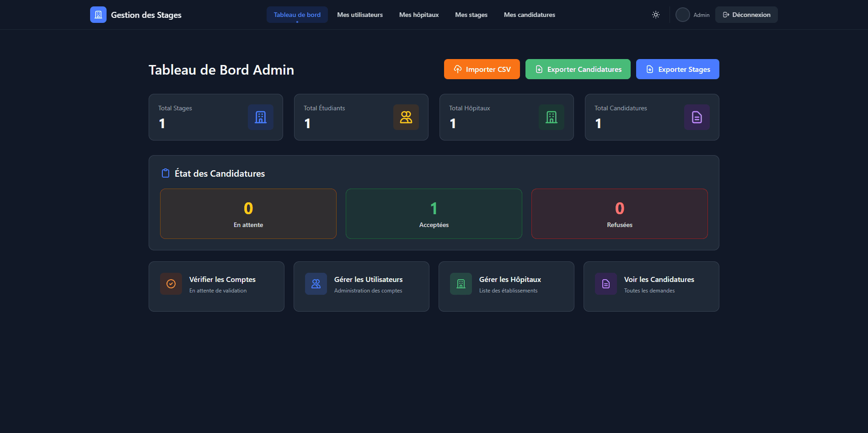Switch to Mes hôpitaux tab
The image size is (868, 433).
[418, 15]
